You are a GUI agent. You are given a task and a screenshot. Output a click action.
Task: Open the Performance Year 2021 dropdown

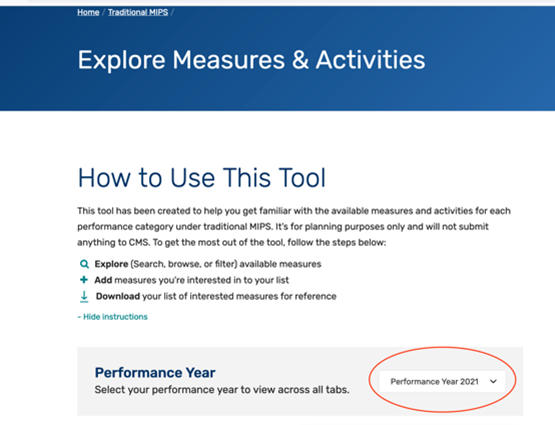click(x=442, y=381)
